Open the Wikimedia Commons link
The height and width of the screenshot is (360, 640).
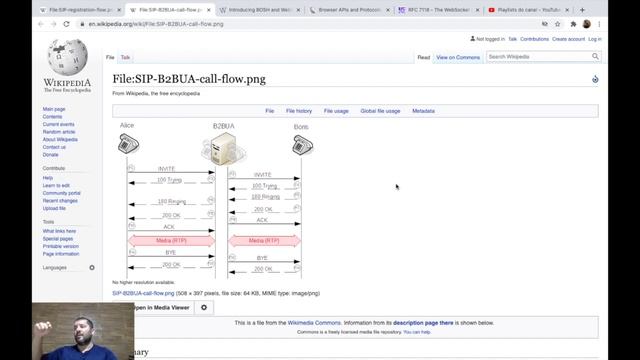314,323
